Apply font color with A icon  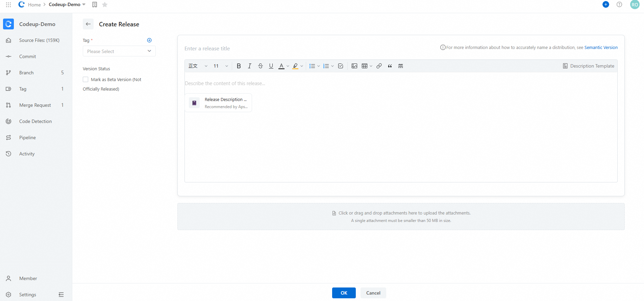point(281,66)
